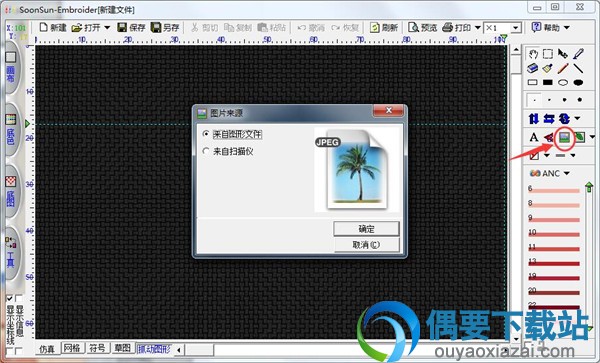Expand dropdown next to rotate icon

click(577, 119)
